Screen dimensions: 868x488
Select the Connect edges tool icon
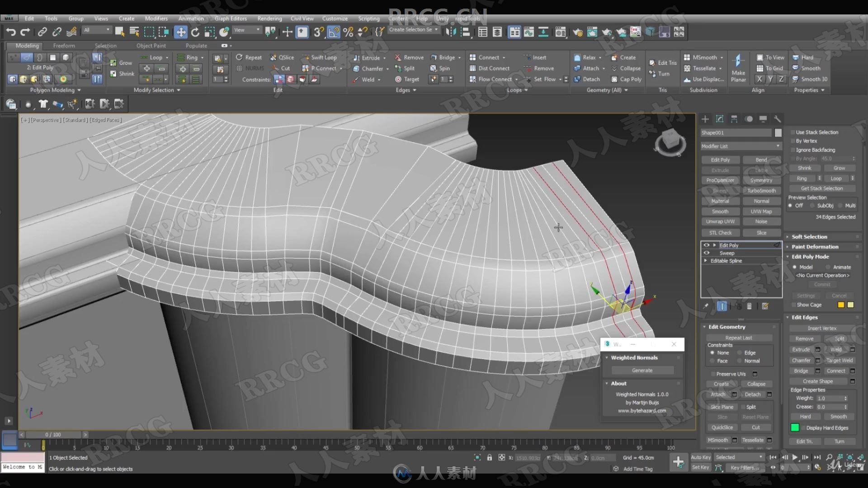[x=473, y=57]
